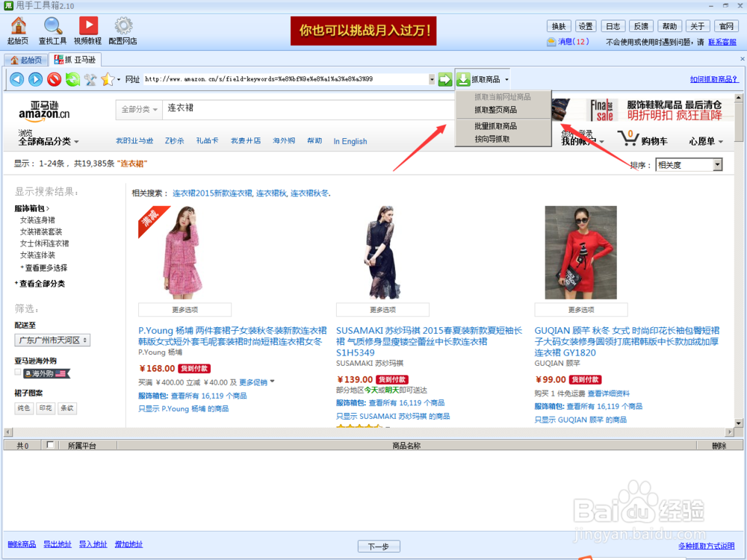Click the 官网 button
The height and width of the screenshot is (560, 747).
(726, 26)
